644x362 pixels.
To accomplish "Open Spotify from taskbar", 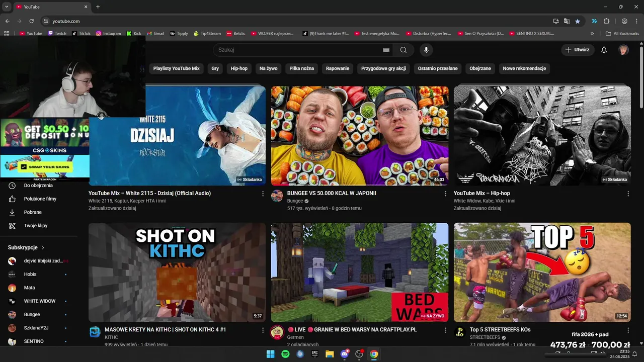I will coord(285,354).
